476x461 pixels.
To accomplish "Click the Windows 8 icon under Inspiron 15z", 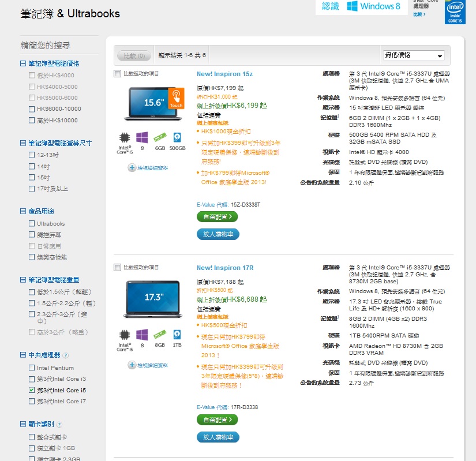I will (x=142, y=137).
